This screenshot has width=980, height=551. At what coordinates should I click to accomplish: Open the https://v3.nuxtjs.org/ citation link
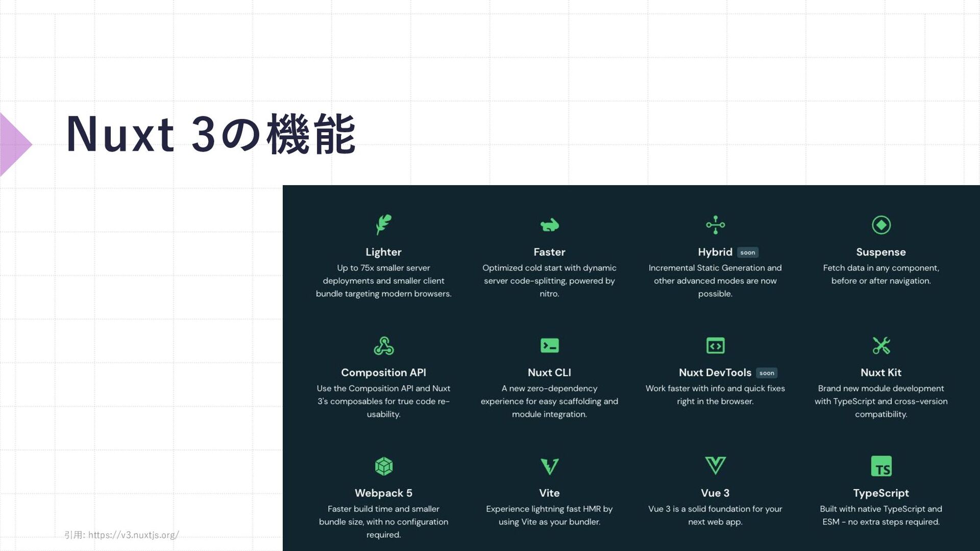coord(134,535)
